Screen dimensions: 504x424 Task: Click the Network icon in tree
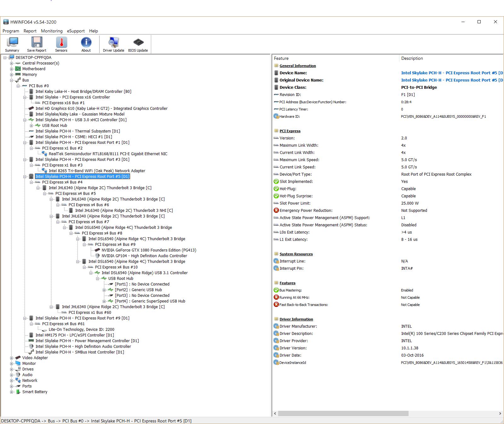pos(18,381)
